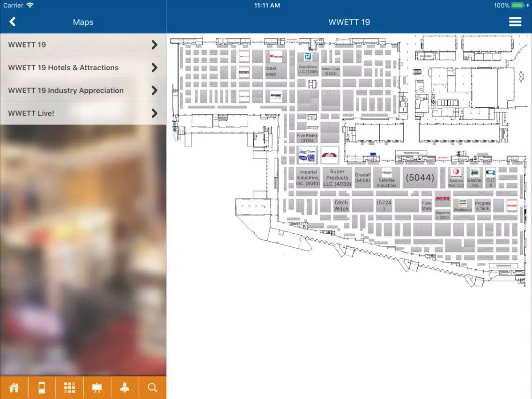The image size is (532, 399).
Task: Go back using the Maps back arrow
Action: click(13, 22)
